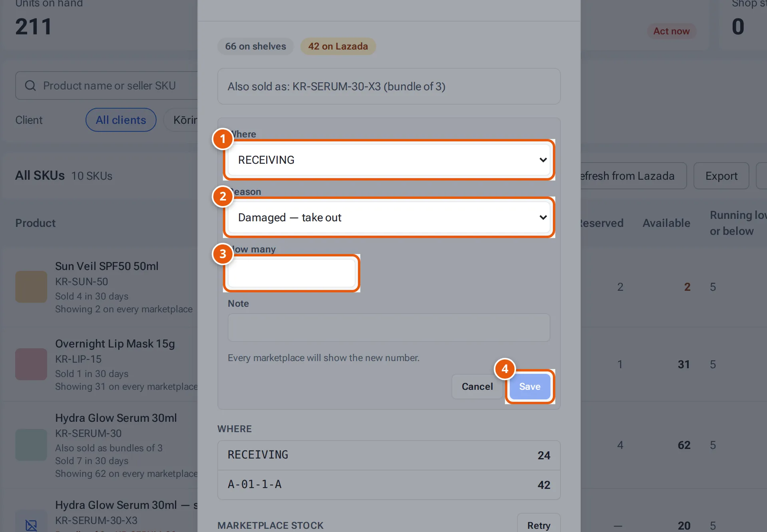Click the Note text field
The image size is (767, 532).
pyautogui.click(x=389, y=328)
